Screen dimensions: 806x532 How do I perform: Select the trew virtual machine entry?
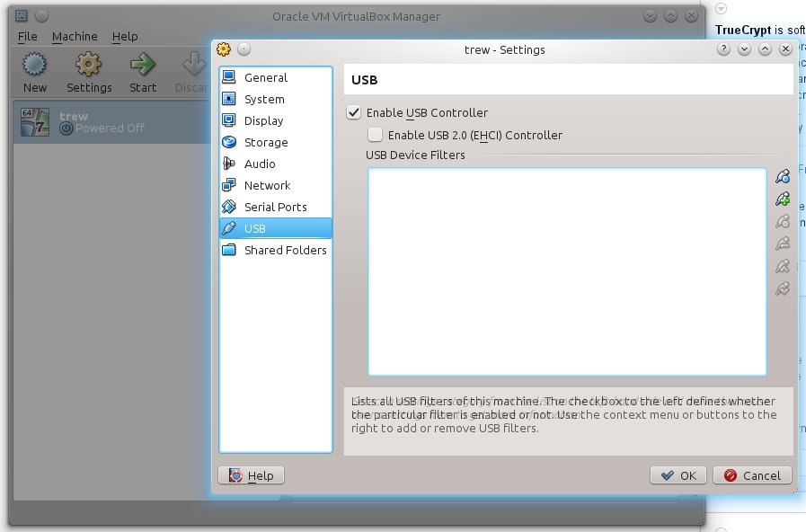coord(112,122)
